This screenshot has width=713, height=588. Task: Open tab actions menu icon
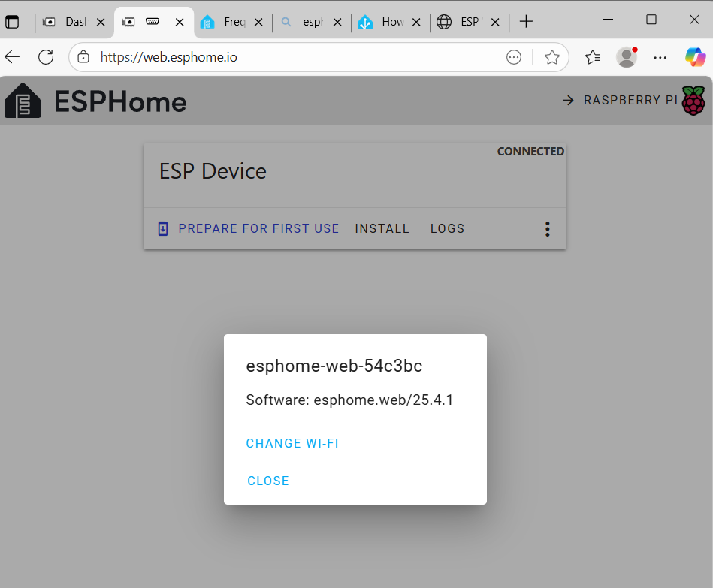coord(12,22)
